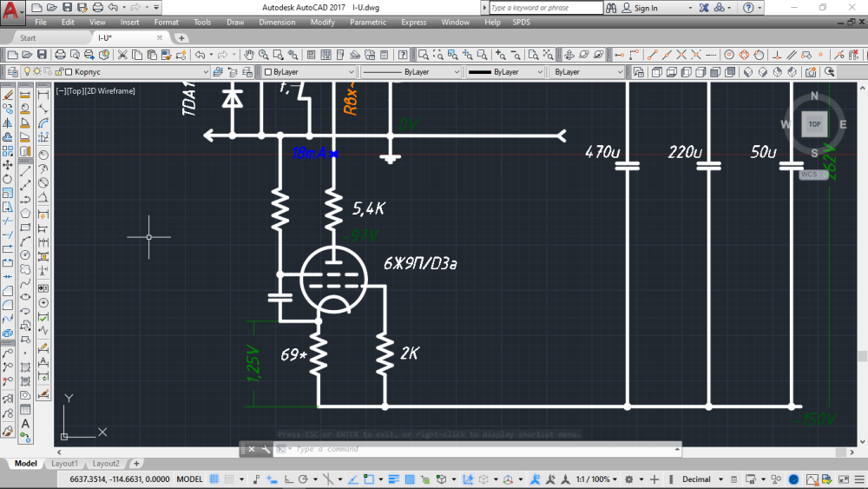Click the Plot (print) icon
The width and height of the screenshot is (868, 489).
click(x=61, y=55)
